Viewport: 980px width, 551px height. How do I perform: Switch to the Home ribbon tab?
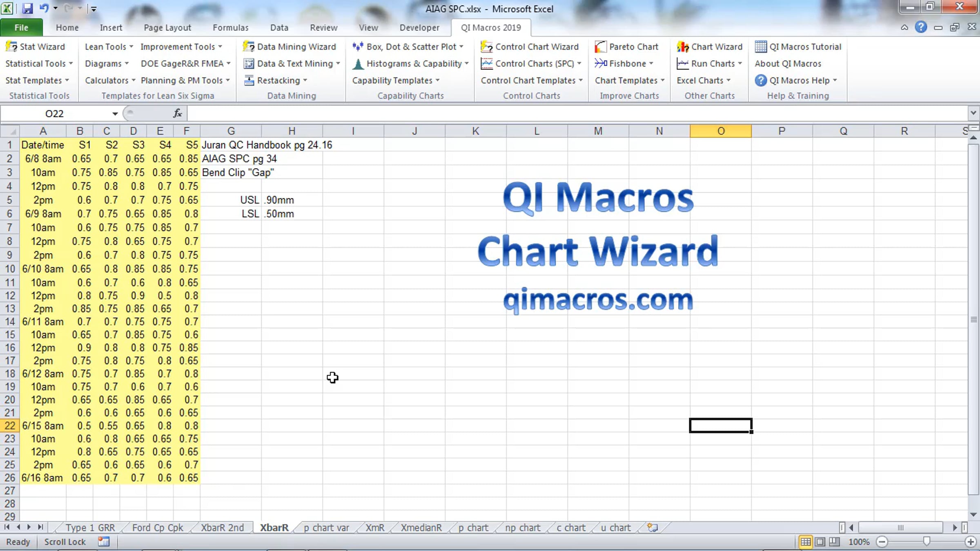point(67,27)
